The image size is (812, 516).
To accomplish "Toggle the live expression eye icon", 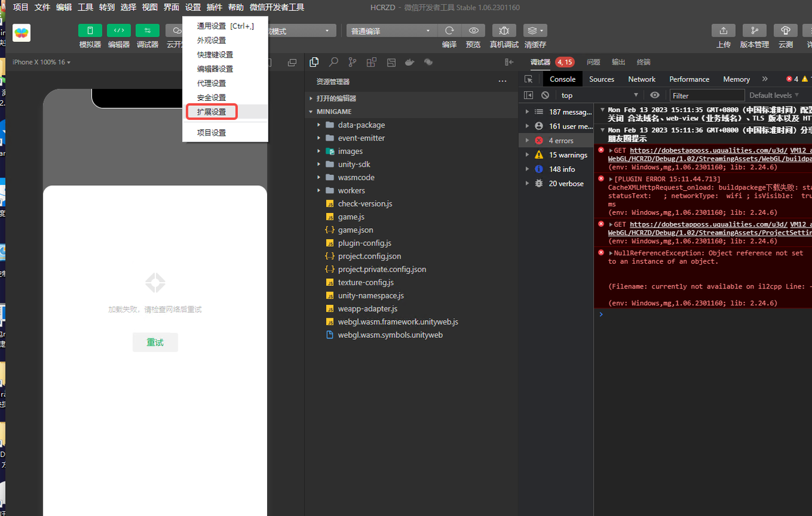I will pos(655,95).
